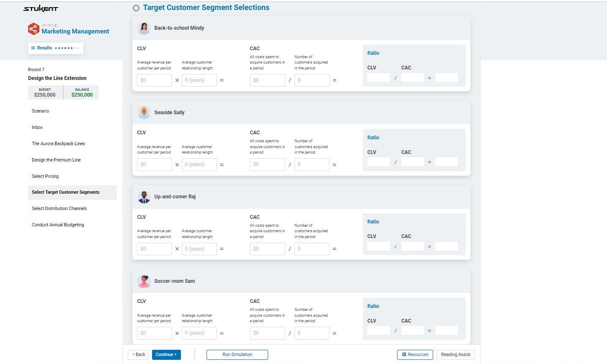Viewport: 607px width, 364px height.
Task: Click the Stukent logo
Action: [x=40, y=8]
